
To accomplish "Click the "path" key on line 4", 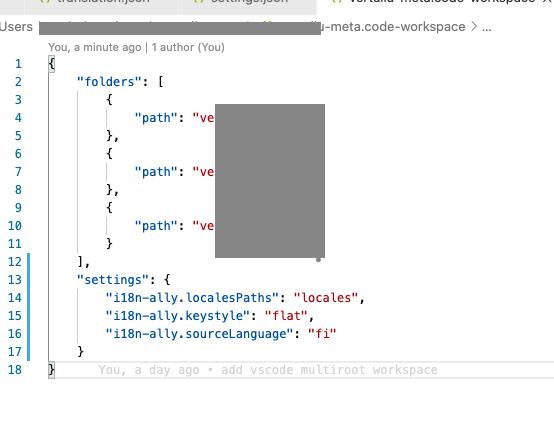I will pyautogui.click(x=156, y=118).
